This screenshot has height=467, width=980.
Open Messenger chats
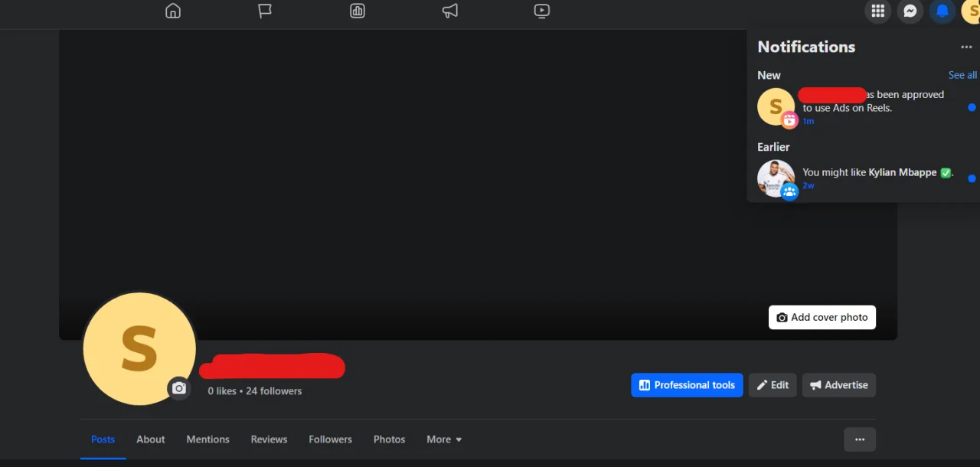[910, 11]
